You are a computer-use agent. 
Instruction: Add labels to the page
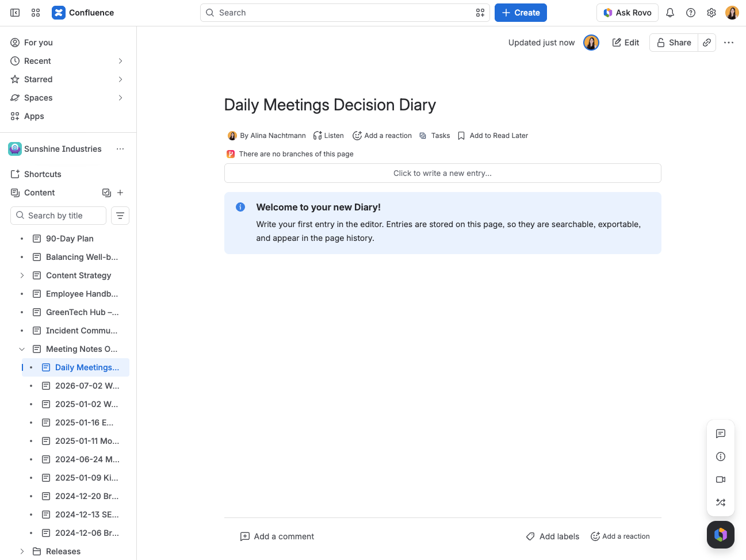[552, 536]
